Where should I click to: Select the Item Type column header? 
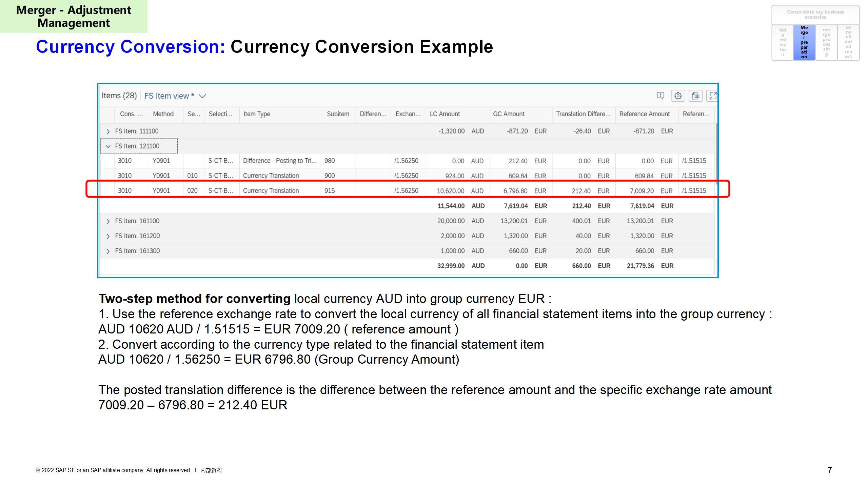point(257,114)
